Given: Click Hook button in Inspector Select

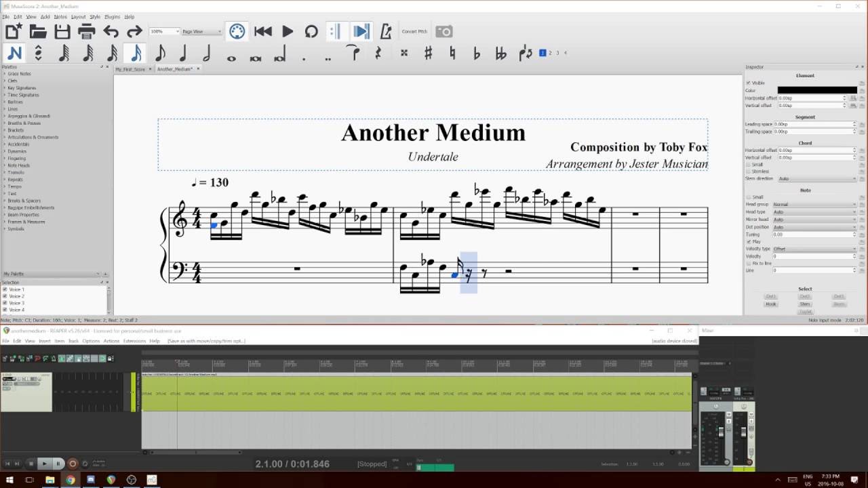Looking at the screenshot, I should pyautogui.click(x=771, y=304).
